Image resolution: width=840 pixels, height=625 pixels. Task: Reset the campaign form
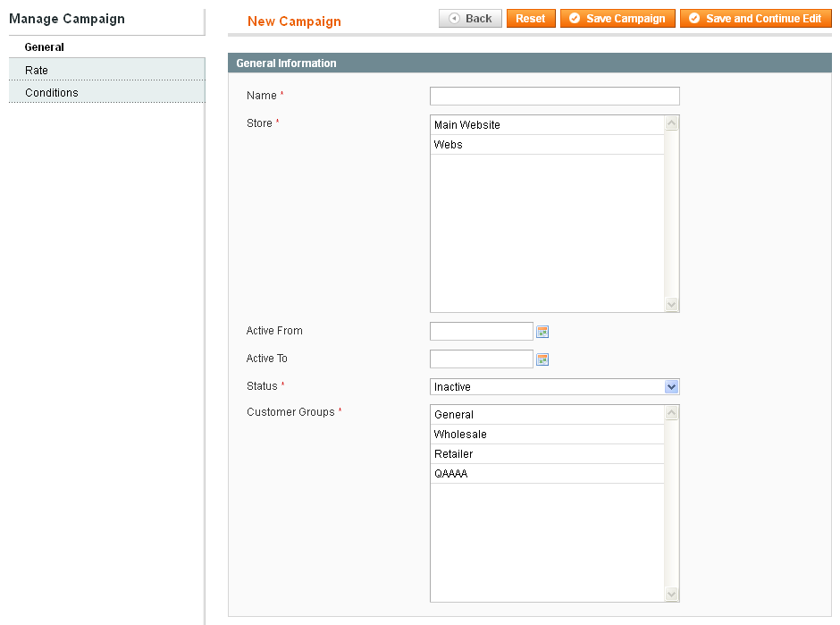[x=530, y=18]
